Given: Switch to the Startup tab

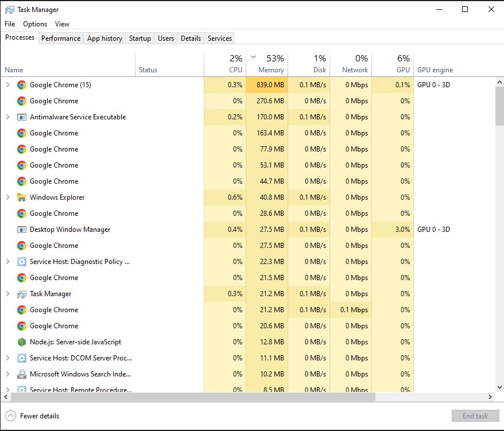Looking at the screenshot, I should pos(140,38).
